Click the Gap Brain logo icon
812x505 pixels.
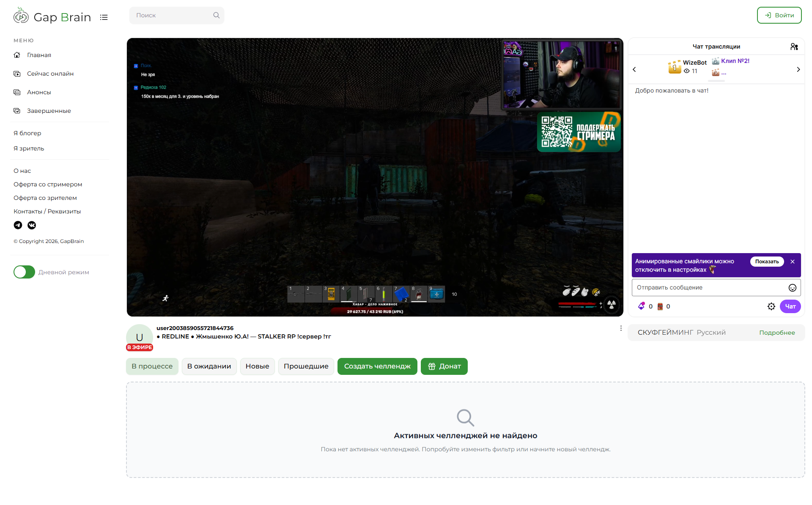pyautogui.click(x=21, y=16)
